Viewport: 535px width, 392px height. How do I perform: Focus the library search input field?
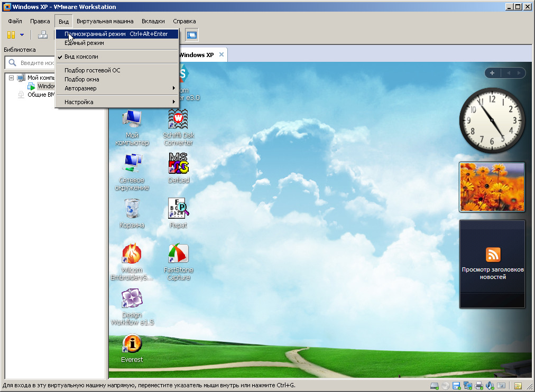pos(37,63)
